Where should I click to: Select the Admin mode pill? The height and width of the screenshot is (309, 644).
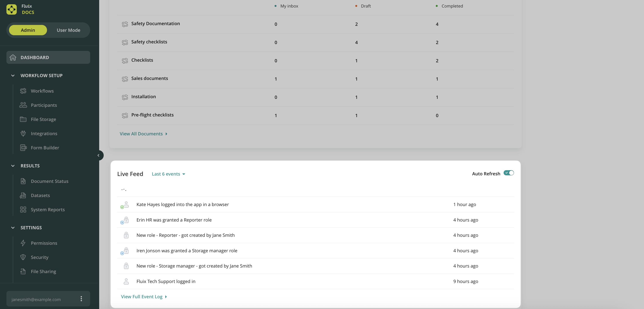[x=28, y=30]
